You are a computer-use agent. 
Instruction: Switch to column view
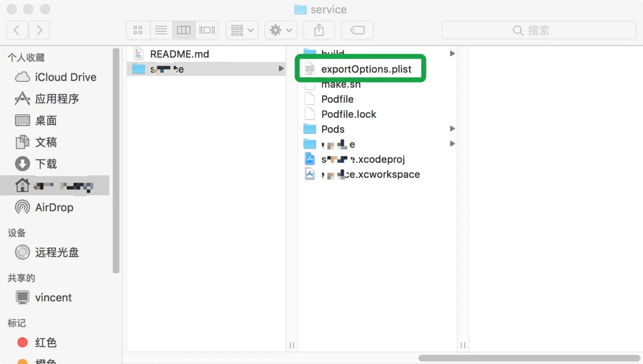(x=184, y=30)
